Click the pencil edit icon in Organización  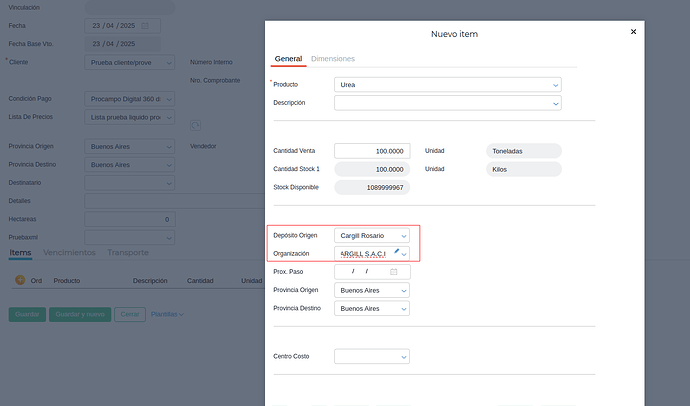coord(396,250)
